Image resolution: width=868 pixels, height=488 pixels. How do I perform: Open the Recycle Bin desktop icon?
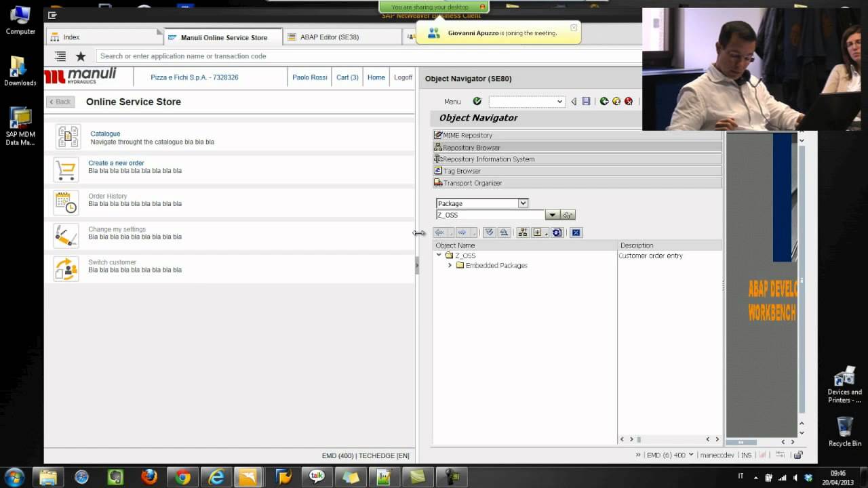tap(845, 432)
